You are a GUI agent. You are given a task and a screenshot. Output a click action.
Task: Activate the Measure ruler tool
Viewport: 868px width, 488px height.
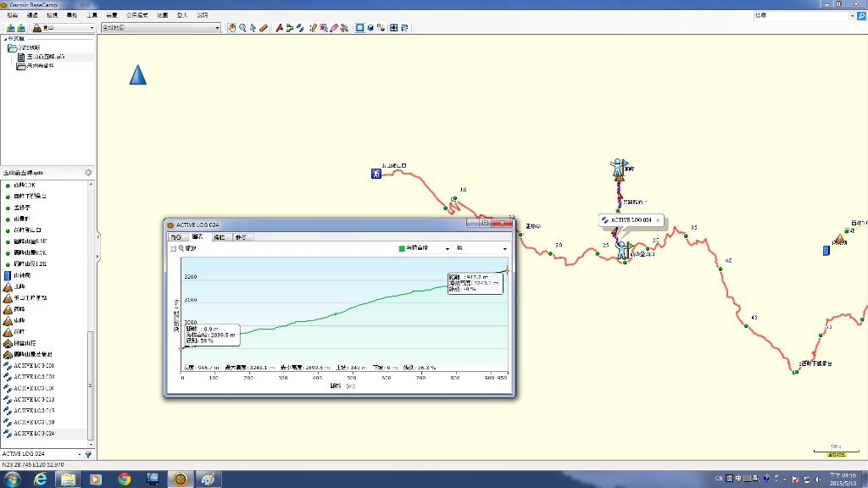coord(264,28)
